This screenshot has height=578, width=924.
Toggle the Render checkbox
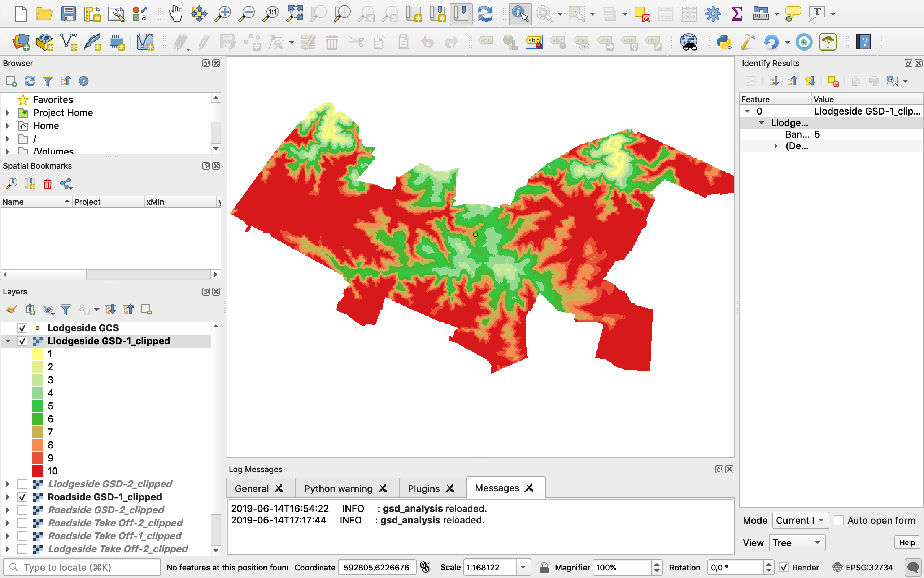[x=784, y=567]
